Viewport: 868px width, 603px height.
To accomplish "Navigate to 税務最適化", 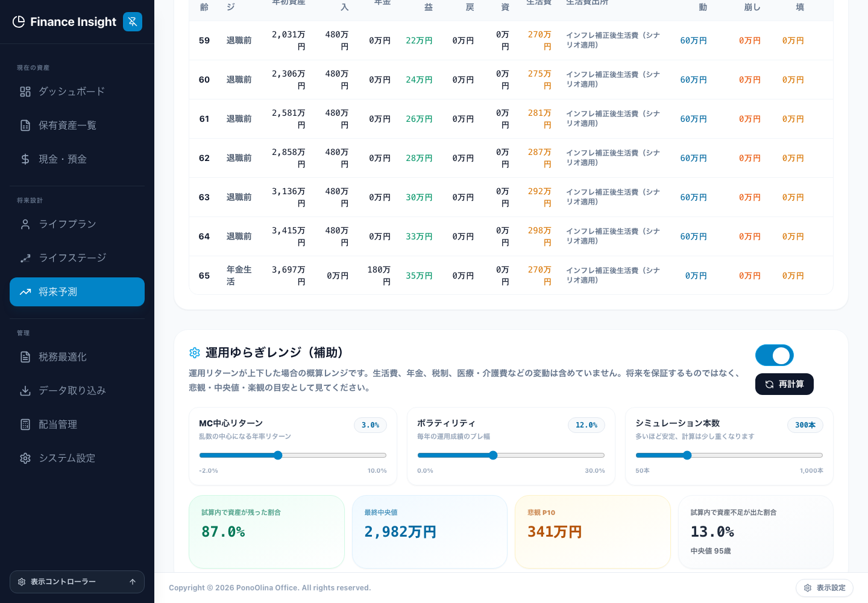I will point(77,357).
